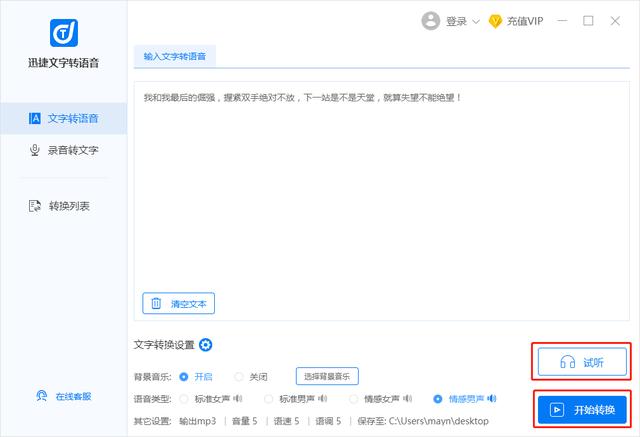
Task: Minimize the application window
Action: (x=562, y=20)
